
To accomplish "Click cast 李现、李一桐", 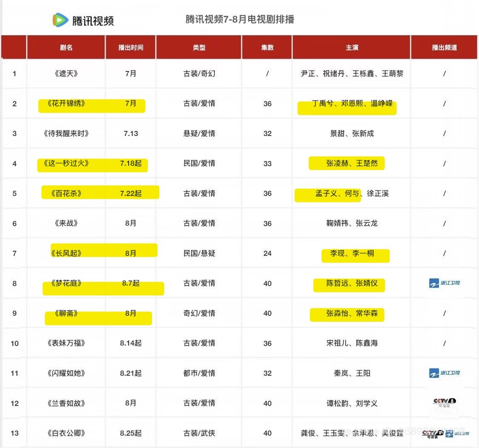I will tap(352, 253).
